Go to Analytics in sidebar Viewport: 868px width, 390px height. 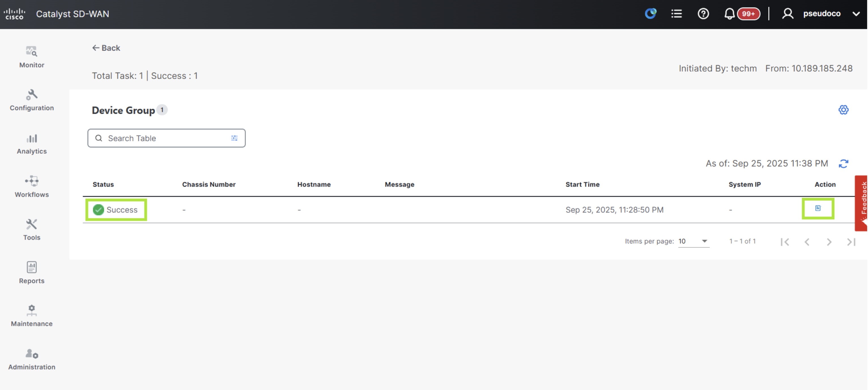coord(32,144)
